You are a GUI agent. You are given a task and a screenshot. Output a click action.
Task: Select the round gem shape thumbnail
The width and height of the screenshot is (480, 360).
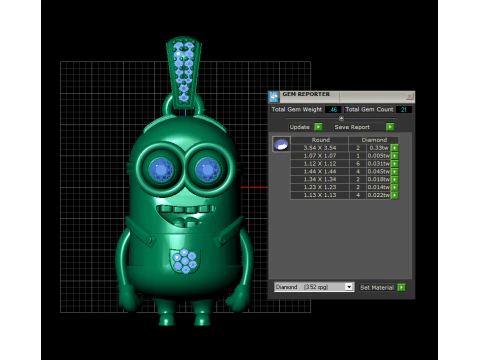click(x=281, y=144)
